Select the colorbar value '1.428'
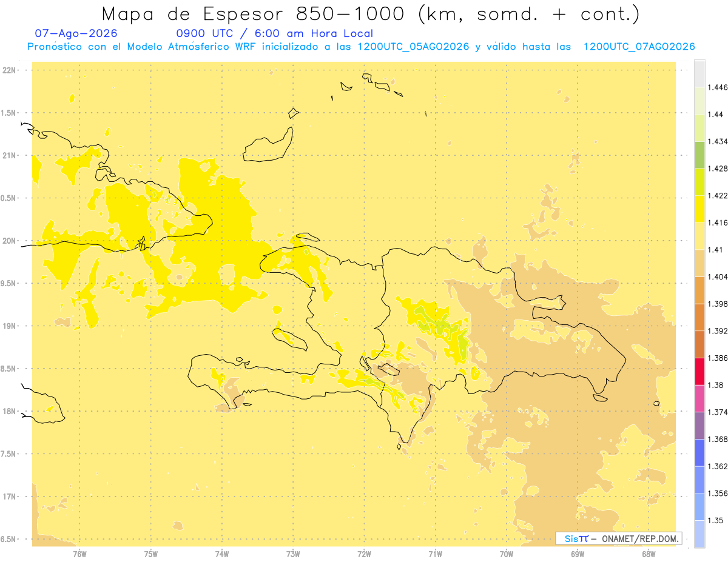 click(x=717, y=169)
